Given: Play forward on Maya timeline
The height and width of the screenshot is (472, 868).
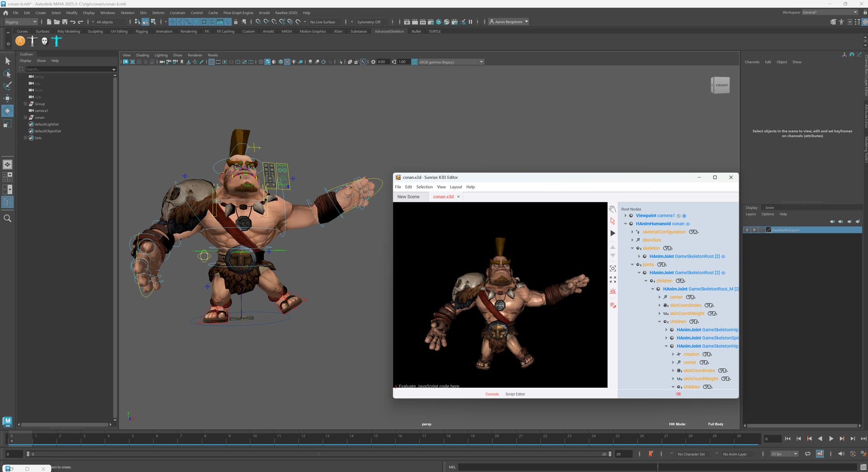Looking at the screenshot, I should click(831, 439).
